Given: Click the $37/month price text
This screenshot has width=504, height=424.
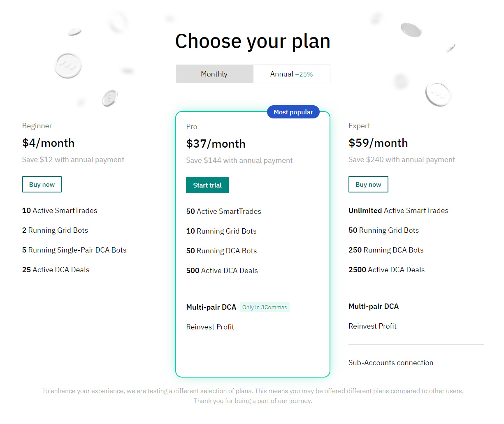Looking at the screenshot, I should [x=216, y=144].
